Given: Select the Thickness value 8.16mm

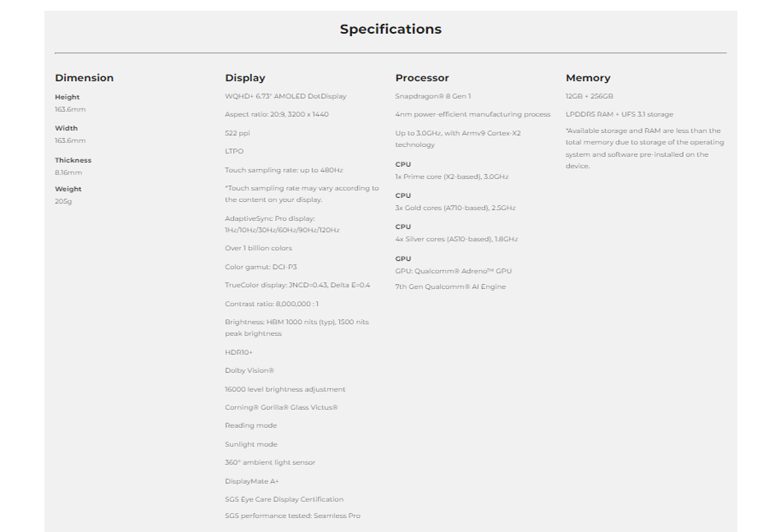Looking at the screenshot, I should click(69, 172).
